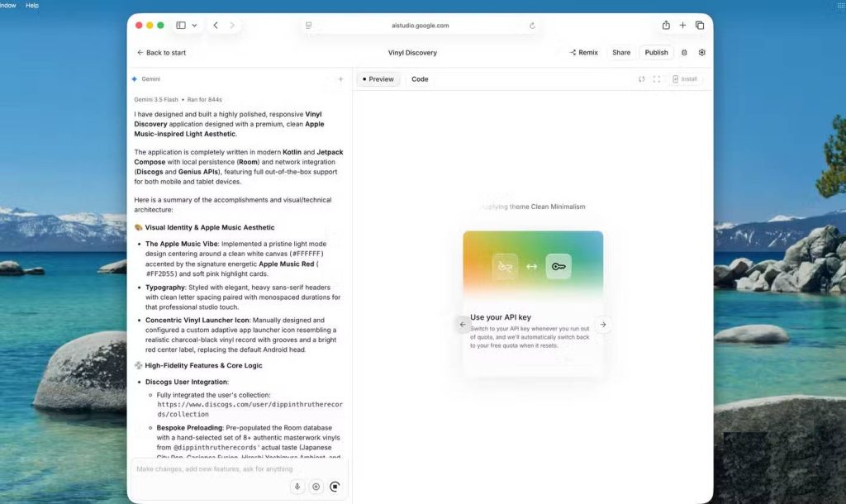846x504 pixels.
Task: Click the Applying theme Clean Minimalism status text
Action: click(x=533, y=207)
